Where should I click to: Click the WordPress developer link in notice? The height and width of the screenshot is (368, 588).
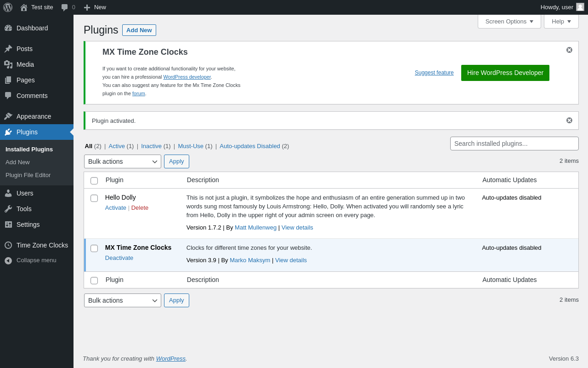[187, 77]
